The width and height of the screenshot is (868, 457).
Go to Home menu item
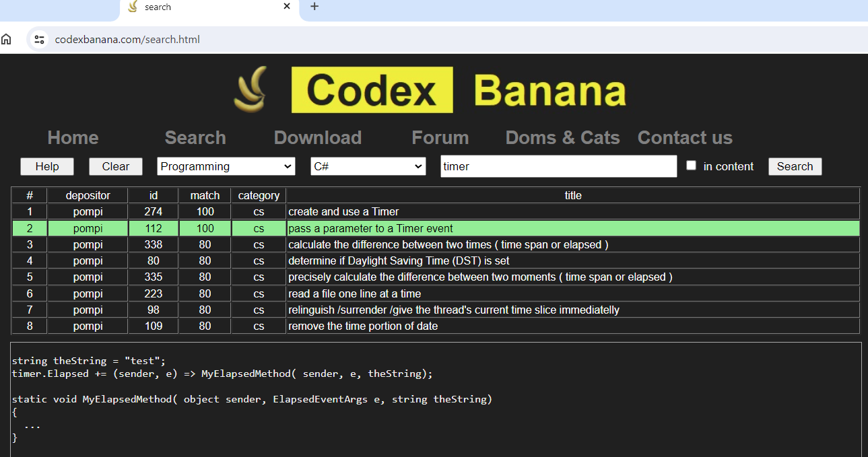pos(73,137)
